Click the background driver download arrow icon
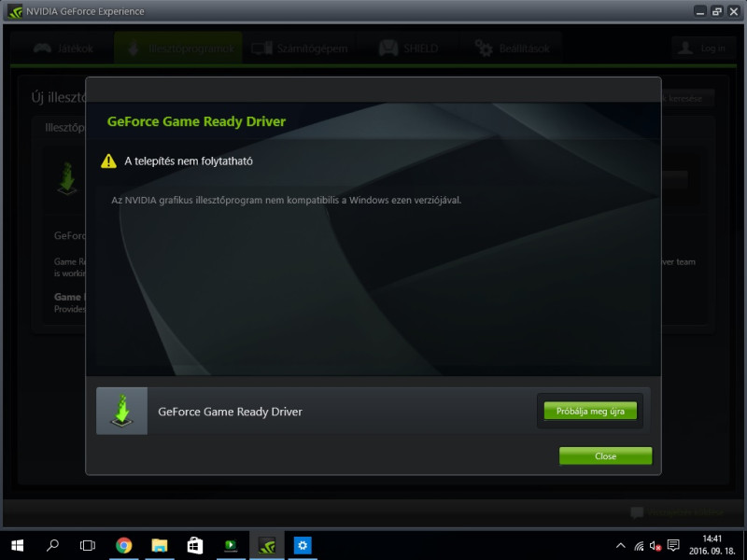747x560 pixels. coord(66,178)
